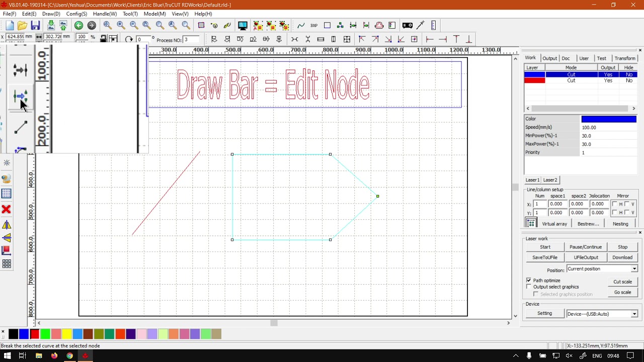Select the red Cut layer row

[x=581, y=80]
